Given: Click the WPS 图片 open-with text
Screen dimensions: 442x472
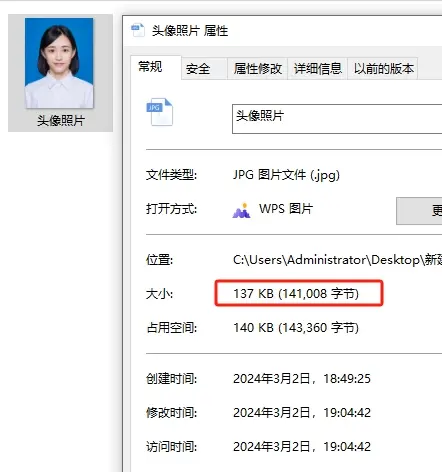Looking at the screenshot, I should 286,209.
